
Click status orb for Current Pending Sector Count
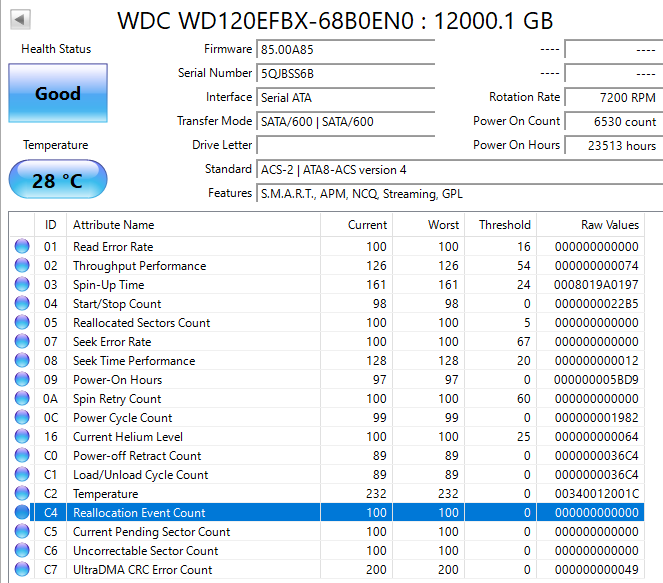pyautogui.click(x=22, y=531)
